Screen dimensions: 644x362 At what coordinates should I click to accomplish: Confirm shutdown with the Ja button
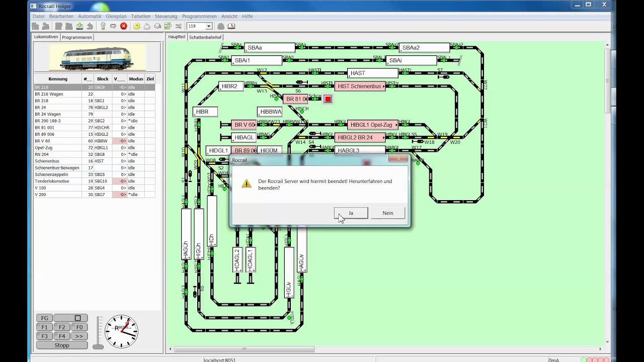351,213
